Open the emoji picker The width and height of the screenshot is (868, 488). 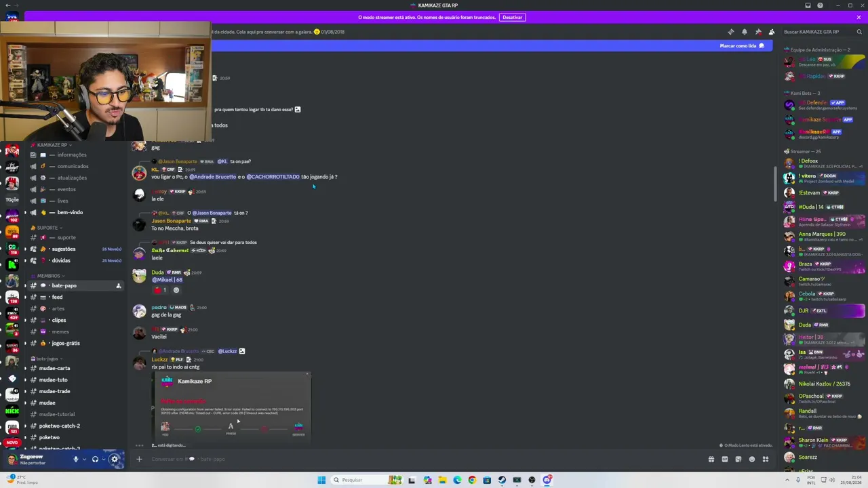[751, 460]
